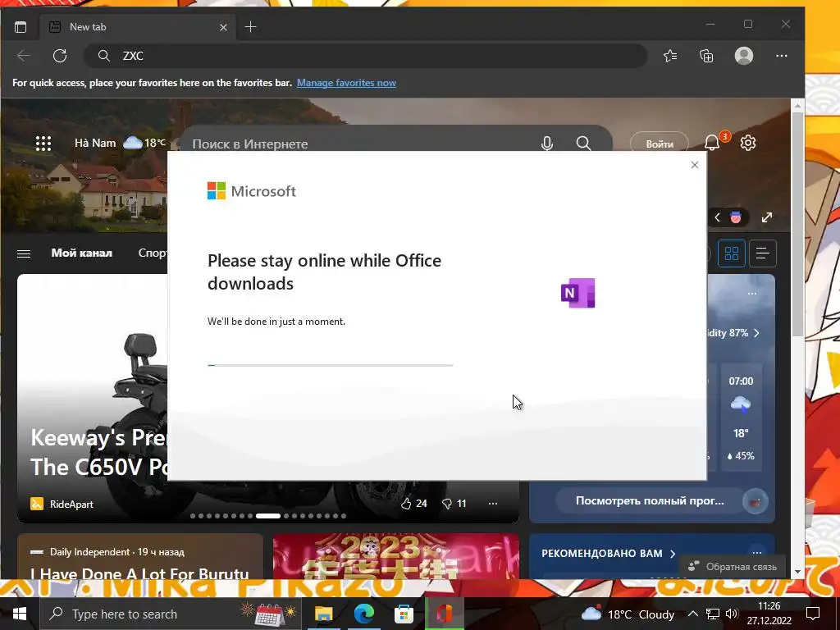Screen dimensions: 840x630
Task: Click the Обратная связь feedback button
Action: [733, 566]
